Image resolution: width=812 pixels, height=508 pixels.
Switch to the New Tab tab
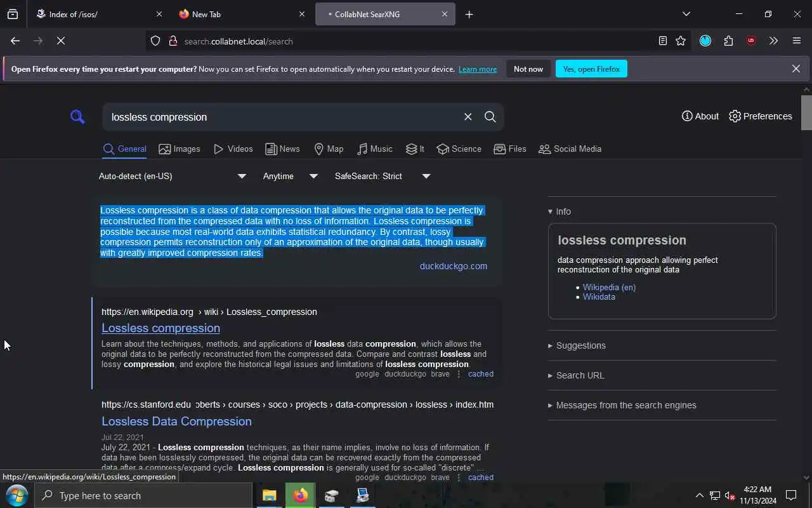point(242,14)
